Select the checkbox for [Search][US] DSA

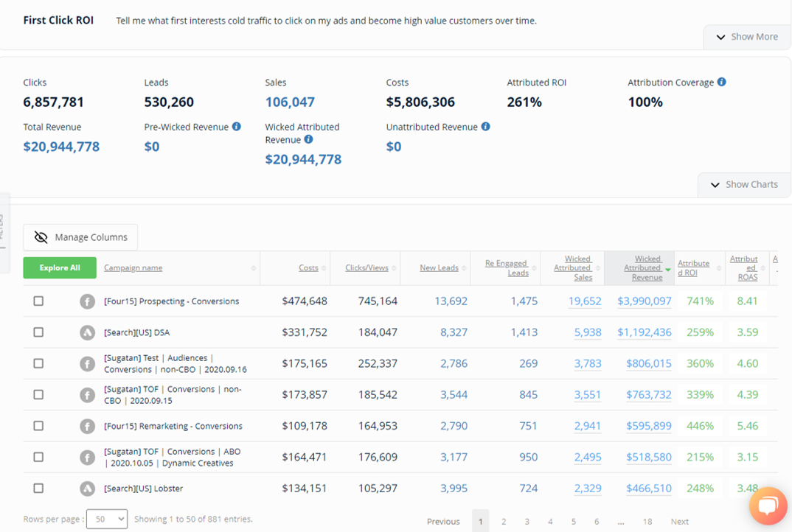(38, 331)
